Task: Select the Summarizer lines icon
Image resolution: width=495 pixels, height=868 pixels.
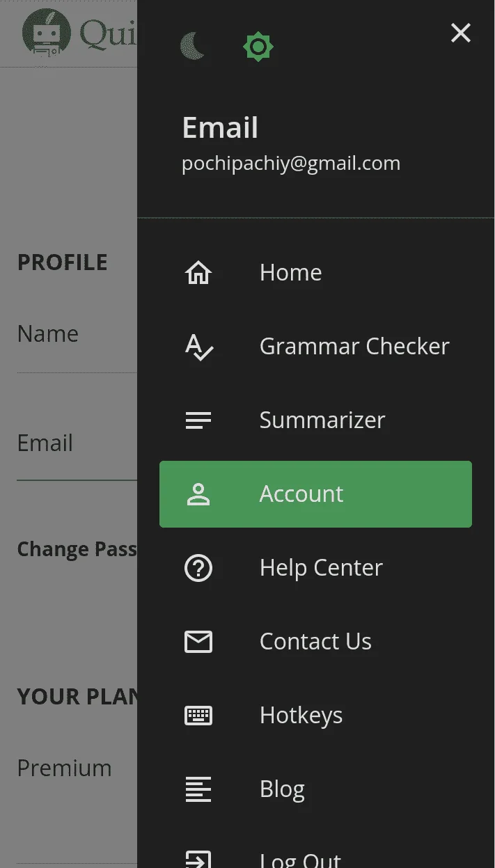Action: click(198, 420)
